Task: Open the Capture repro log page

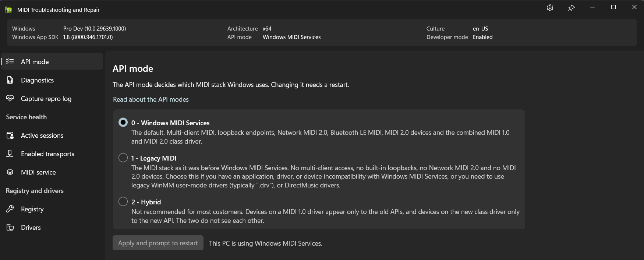Action: 52,98
